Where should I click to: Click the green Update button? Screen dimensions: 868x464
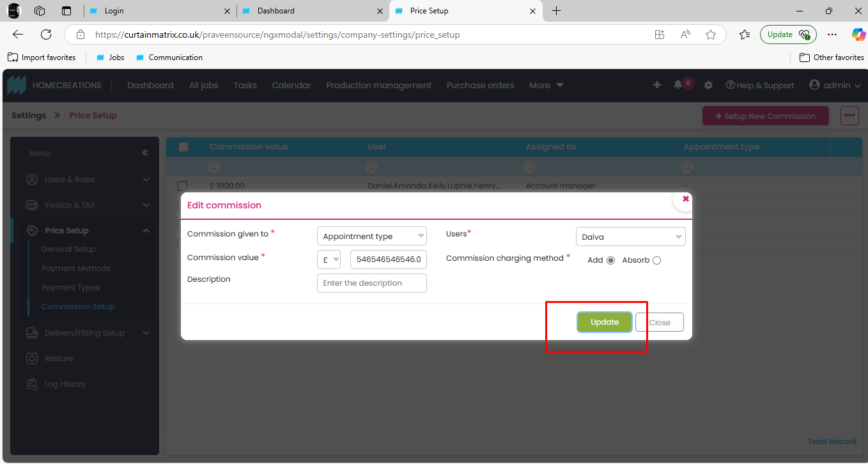pyautogui.click(x=604, y=322)
